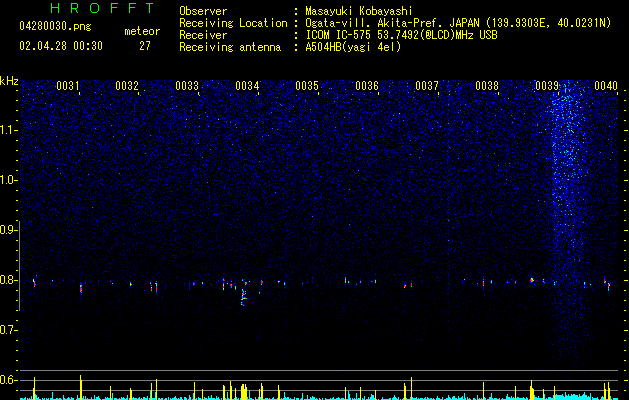Viewport: 629px width, 400px height.
Task: Click the 0037 time marker
Action: click(427, 86)
